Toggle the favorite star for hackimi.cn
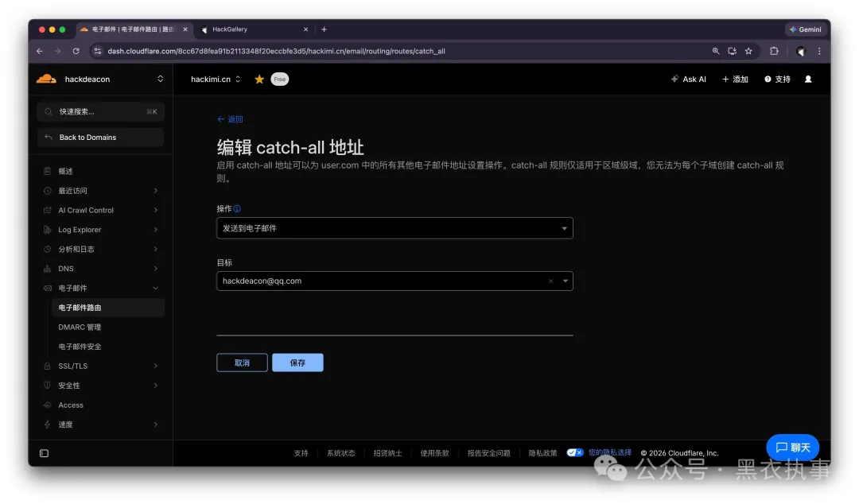859x504 pixels. tap(259, 79)
